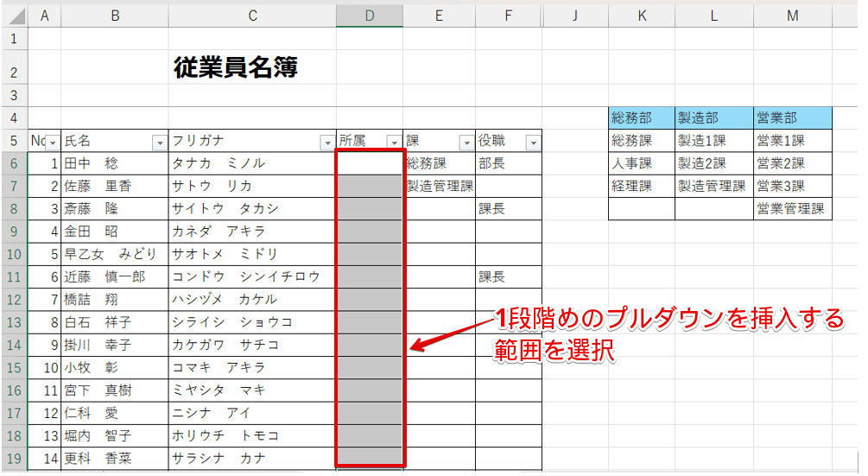
Task: Open the 所属 column filter dropdown
Action: (x=394, y=142)
